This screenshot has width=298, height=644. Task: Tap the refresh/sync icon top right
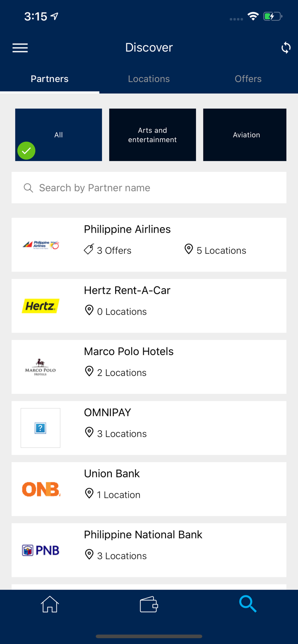click(286, 48)
